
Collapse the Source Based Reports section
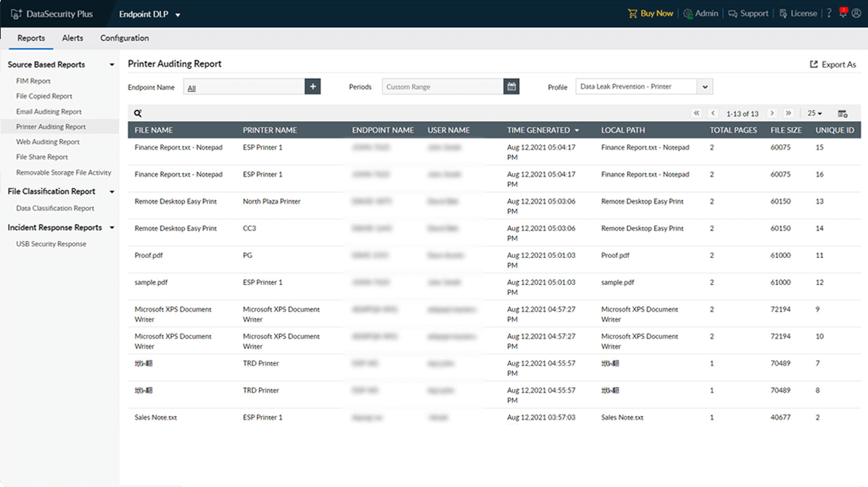coord(112,64)
